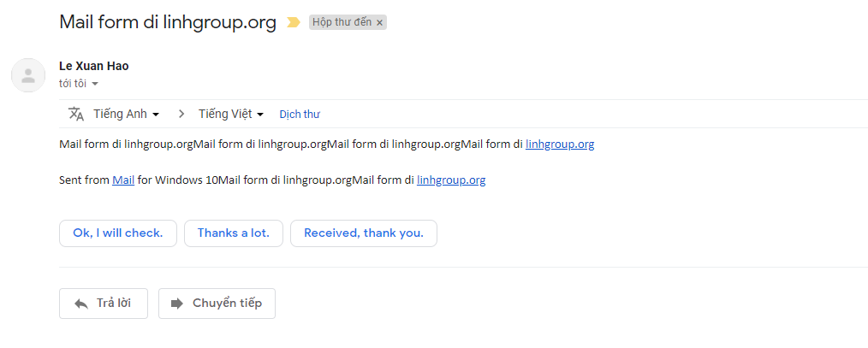Screen dimensions: 868x348
Task: Click the sender avatar picture
Action: 28,75
